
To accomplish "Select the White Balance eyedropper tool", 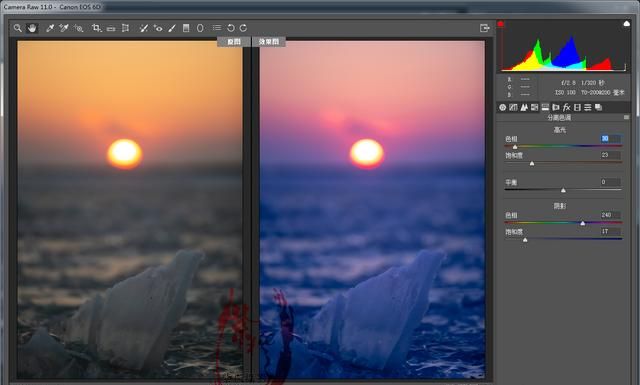I will click(x=50, y=28).
